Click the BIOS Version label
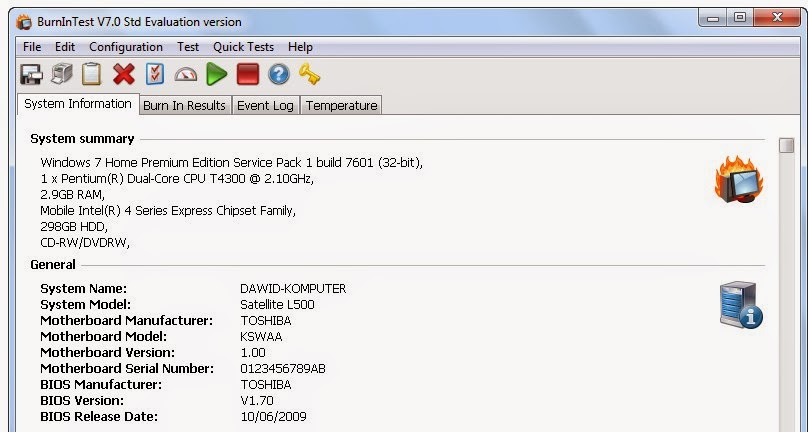Image resolution: width=808 pixels, height=432 pixels. [x=82, y=401]
